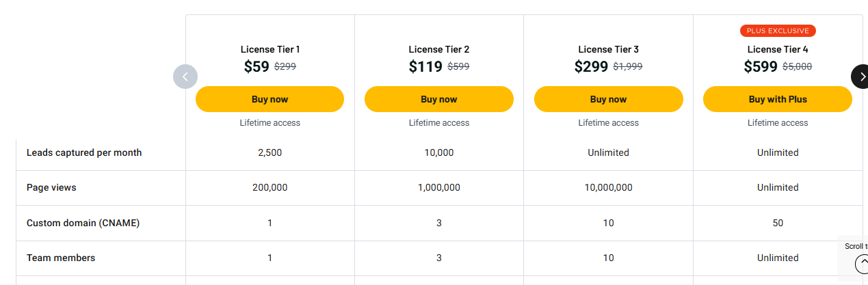Select the License Tier 3 heading
This screenshot has width=868, height=285.
[608, 49]
